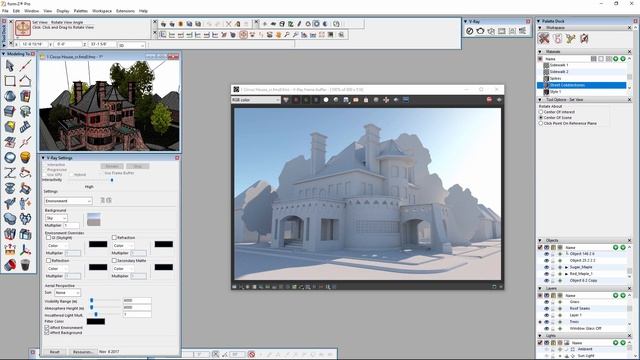Click the red icon at frame buffer toolbar right
The image size is (640, 360).
[489, 100]
